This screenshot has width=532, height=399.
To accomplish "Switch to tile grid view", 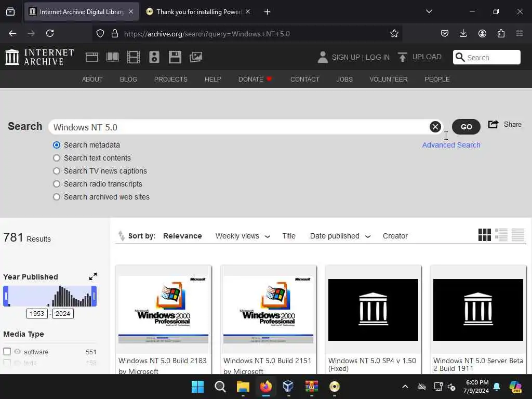I will click(x=485, y=235).
